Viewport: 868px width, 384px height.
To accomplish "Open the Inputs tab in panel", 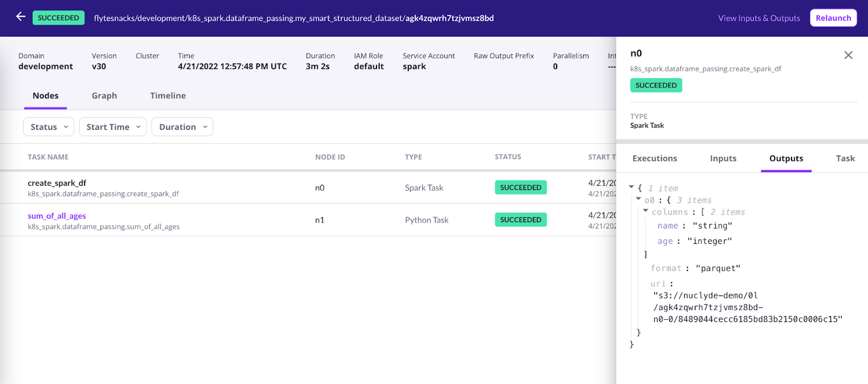I will pyautogui.click(x=723, y=159).
